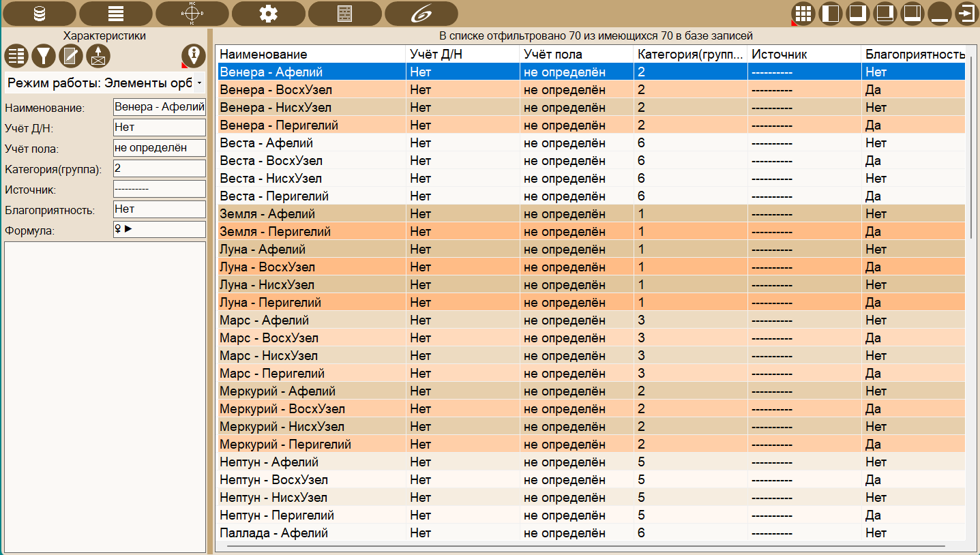Click the Формула input field
This screenshot has height=555, width=980.
[x=159, y=230]
